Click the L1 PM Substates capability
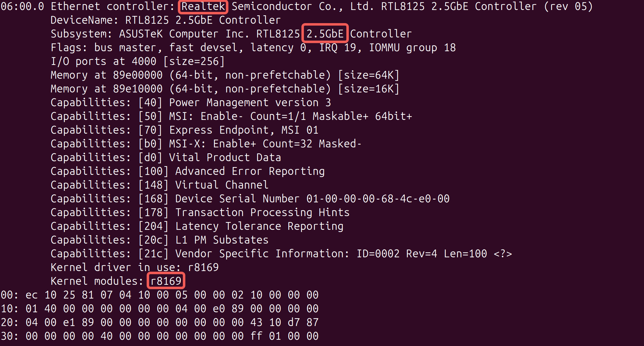Viewport: 644px width, 346px height. click(222, 240)
